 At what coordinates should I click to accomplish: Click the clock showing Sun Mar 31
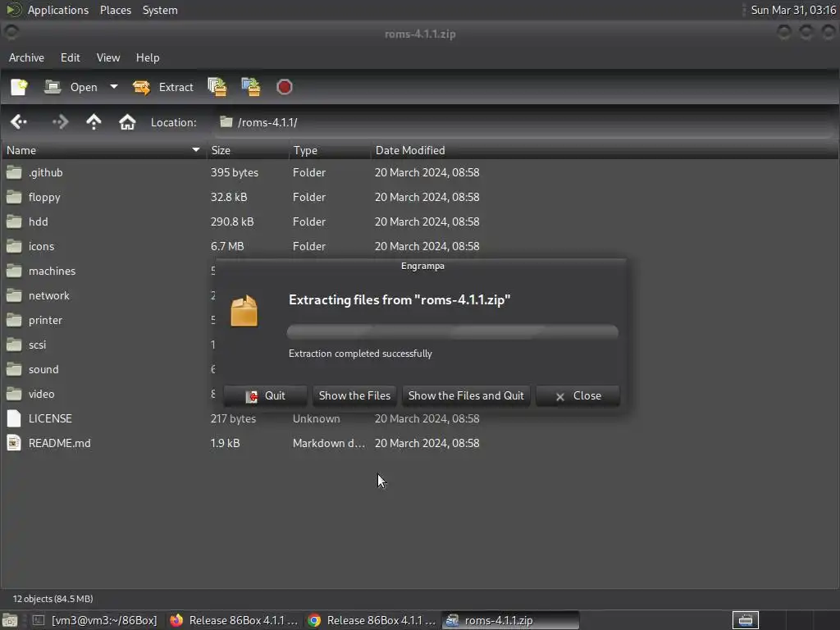[793, 10]
